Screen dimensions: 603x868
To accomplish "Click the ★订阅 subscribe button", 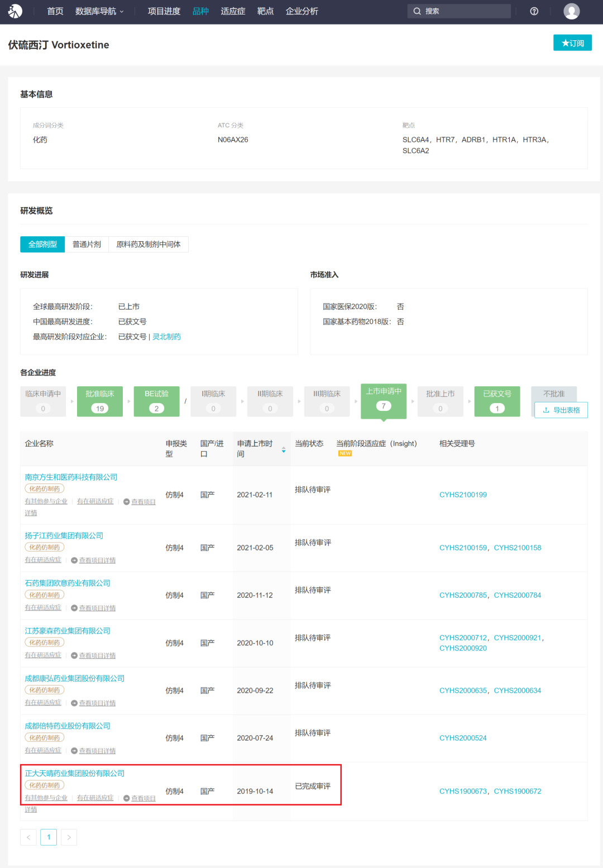I will click(x=572, y=43).
